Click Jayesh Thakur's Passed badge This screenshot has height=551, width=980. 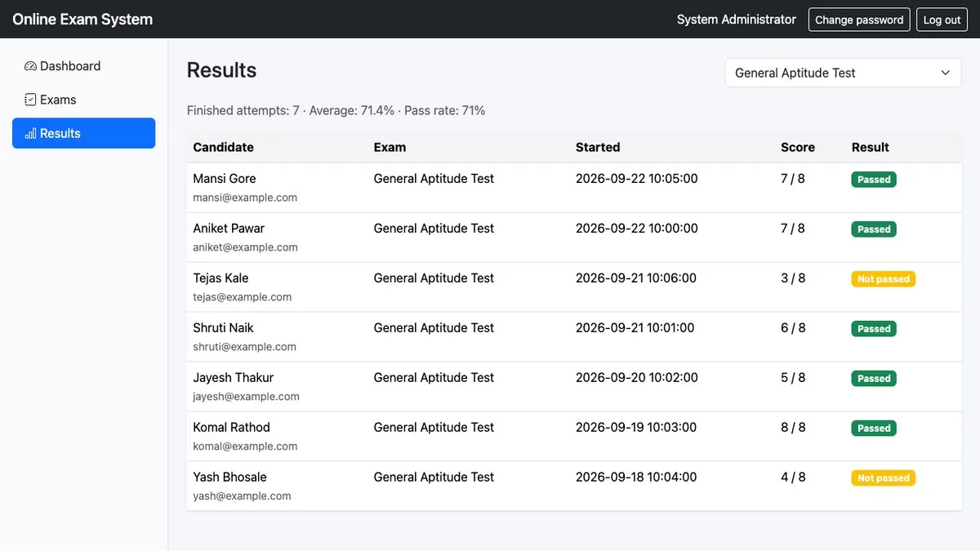pos(874,379)
